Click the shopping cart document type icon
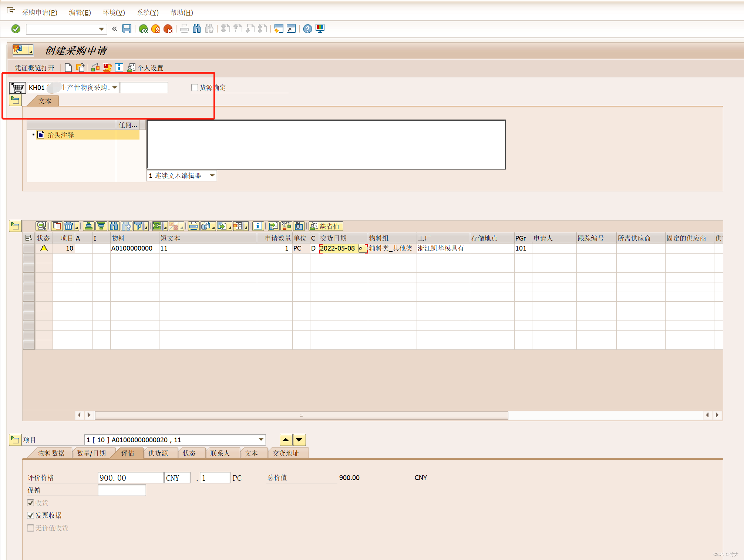This screenshot has width=744, height=560. click(17, 88)
